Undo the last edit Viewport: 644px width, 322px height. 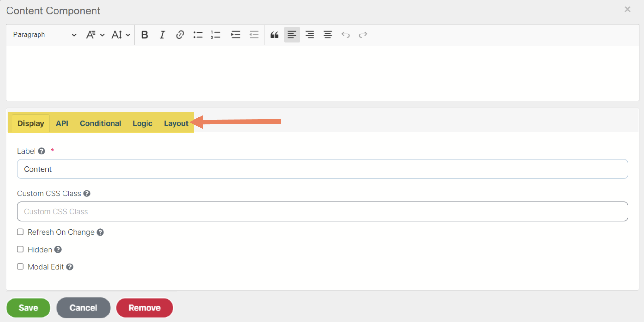345,35
